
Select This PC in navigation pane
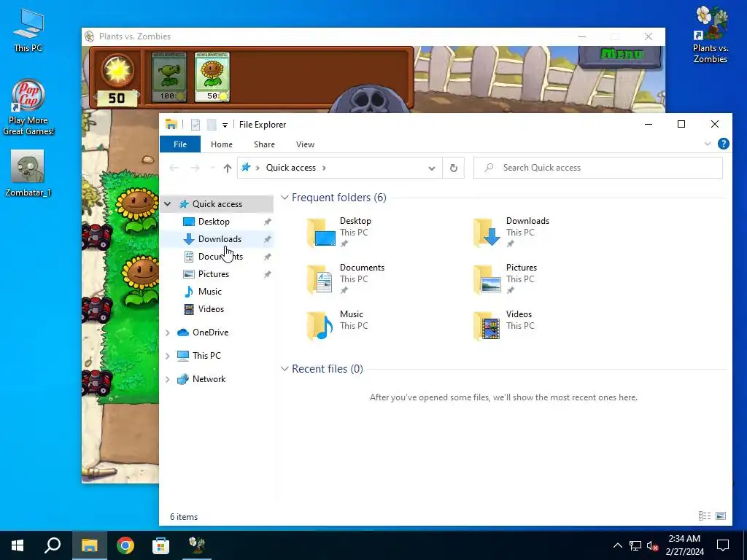pyautogui.click(x=206, y=356)
